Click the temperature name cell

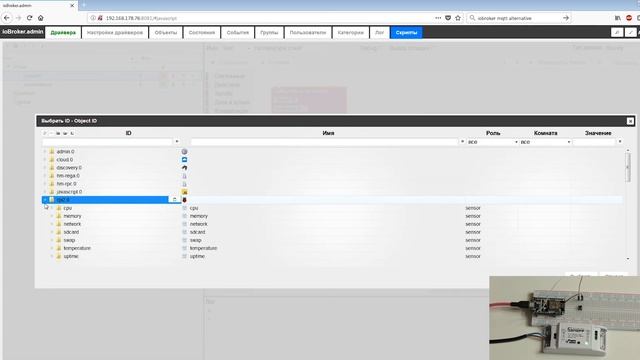[x=203, y=248]
